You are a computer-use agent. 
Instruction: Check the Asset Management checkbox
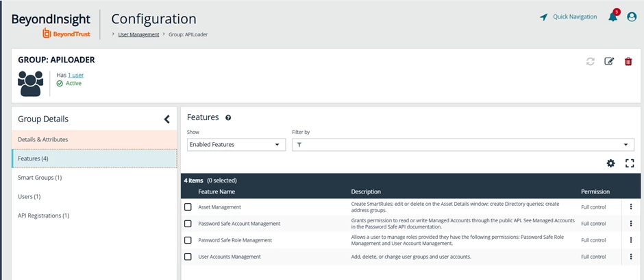pyautogui.click(x=188, y=207)
